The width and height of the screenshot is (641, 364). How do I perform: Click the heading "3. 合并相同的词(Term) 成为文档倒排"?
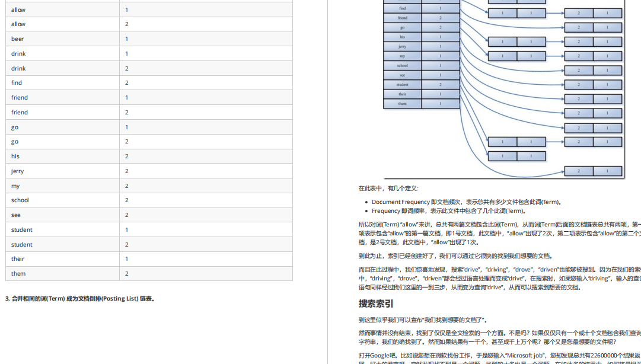(x=80, y=299)
